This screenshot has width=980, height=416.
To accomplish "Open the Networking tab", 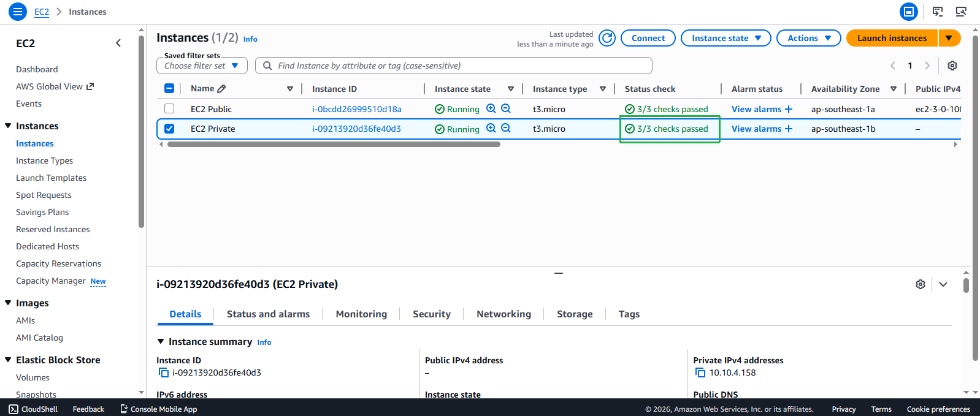I will pos(503,314).
